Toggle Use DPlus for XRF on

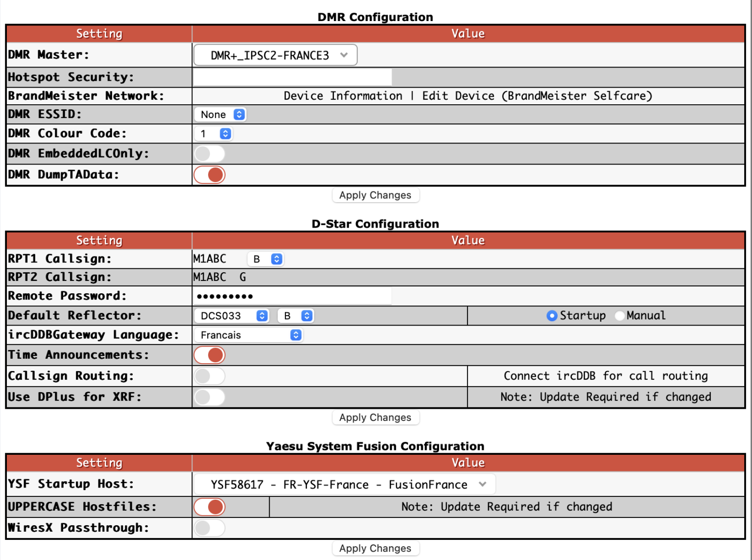click(210, 397)
